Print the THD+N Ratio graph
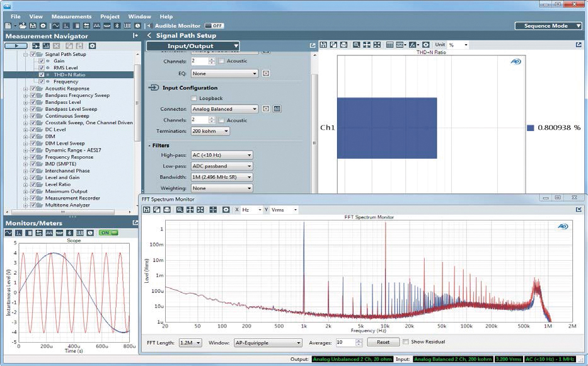 click(344, 45)
